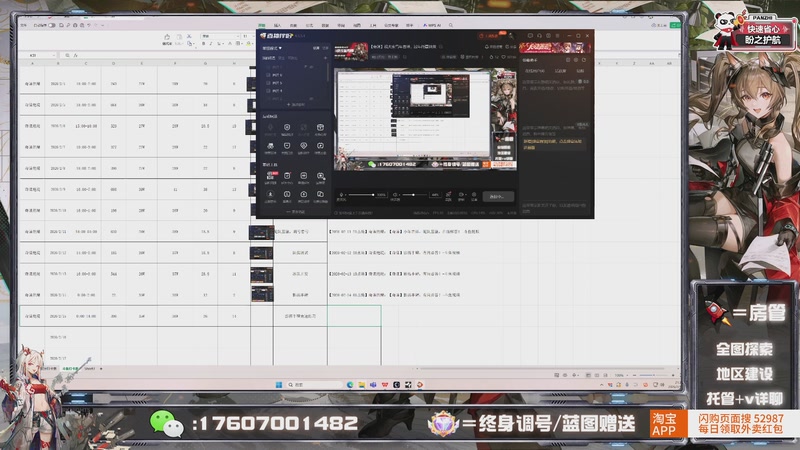Click the page layout view button in status bar
Image resolution: width=800 pixels, height=450 pixels.
tap(597, 376)
